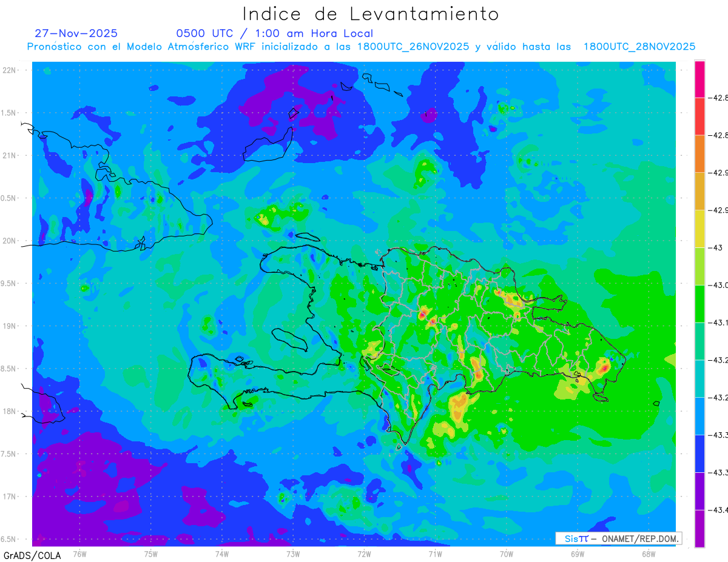Image resolution: width=728 pixels, height=562 pixels.
Task: Pick the darkest purple swatch at the color bar bottom
Action: click(699, 529)
